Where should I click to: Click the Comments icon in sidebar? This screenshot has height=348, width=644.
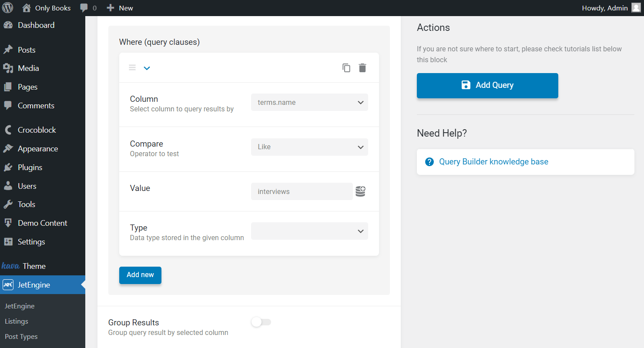(x=8, y=106)
